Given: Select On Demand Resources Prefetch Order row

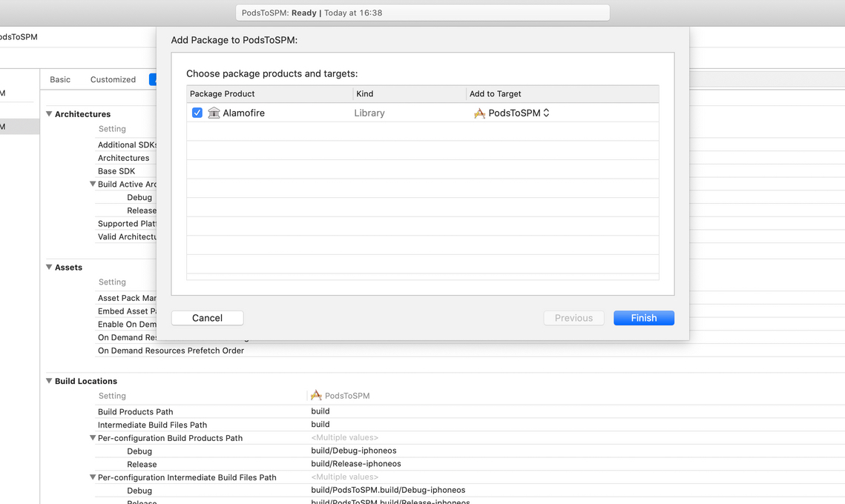Looking at the screenshot, I should (x=171, y=351).
